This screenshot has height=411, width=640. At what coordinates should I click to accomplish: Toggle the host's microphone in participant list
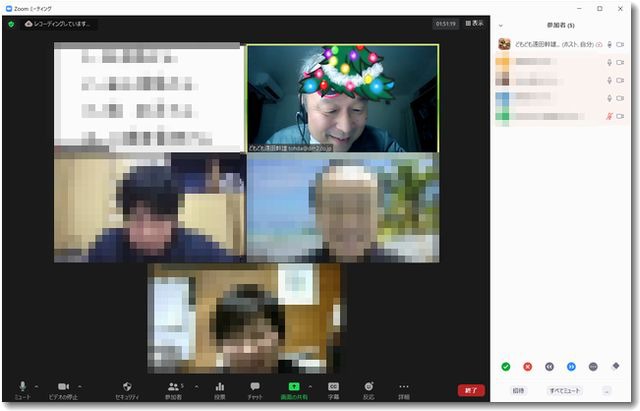pos(609,44)
